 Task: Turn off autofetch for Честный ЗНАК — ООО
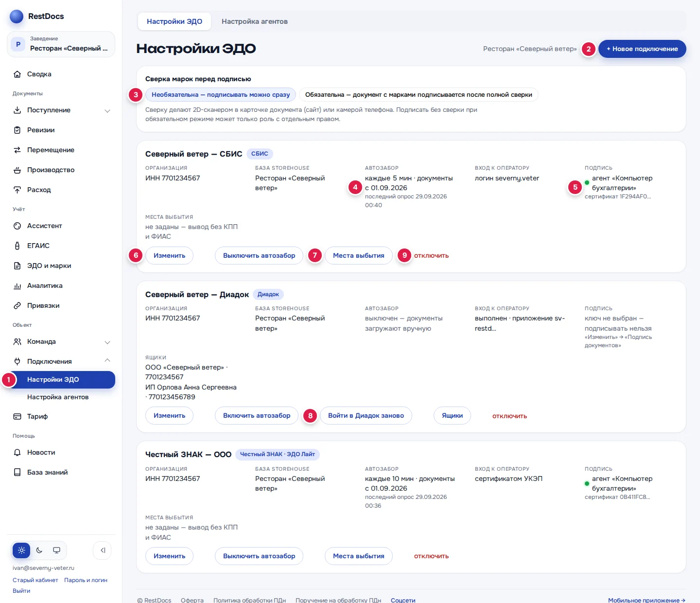pyautogui.click(x=259, y=556)
